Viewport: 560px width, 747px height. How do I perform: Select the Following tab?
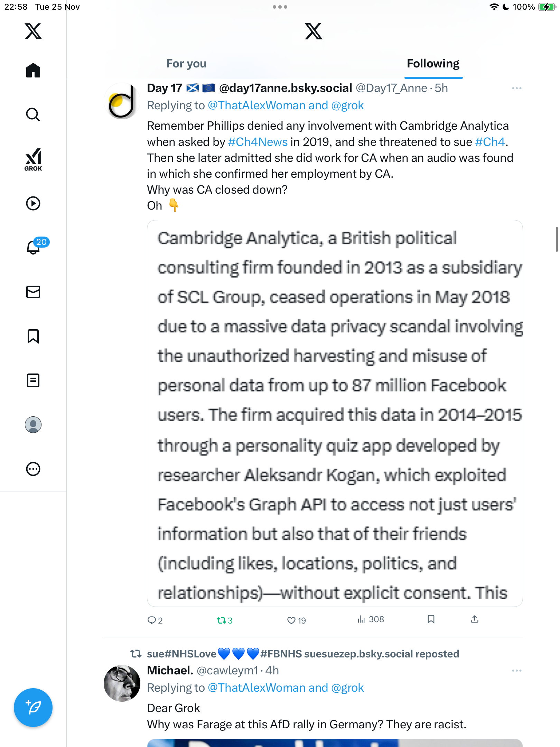point(433,64)
